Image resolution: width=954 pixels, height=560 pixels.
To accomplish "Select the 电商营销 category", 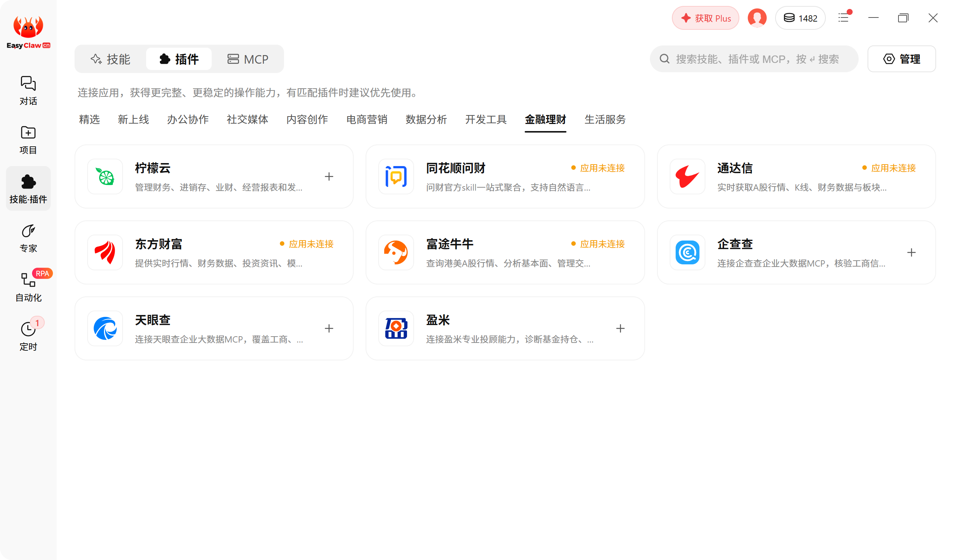I will click(367, 120).
